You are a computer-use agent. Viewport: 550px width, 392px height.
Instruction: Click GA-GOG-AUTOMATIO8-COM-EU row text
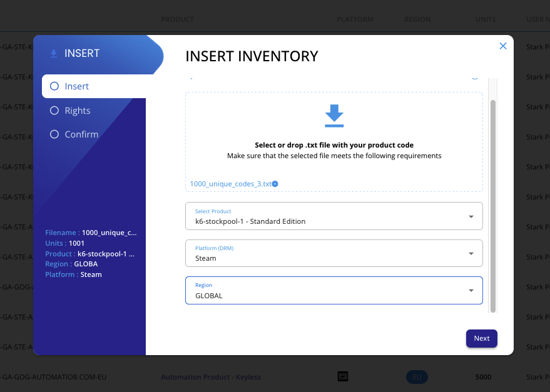point(53,377)
